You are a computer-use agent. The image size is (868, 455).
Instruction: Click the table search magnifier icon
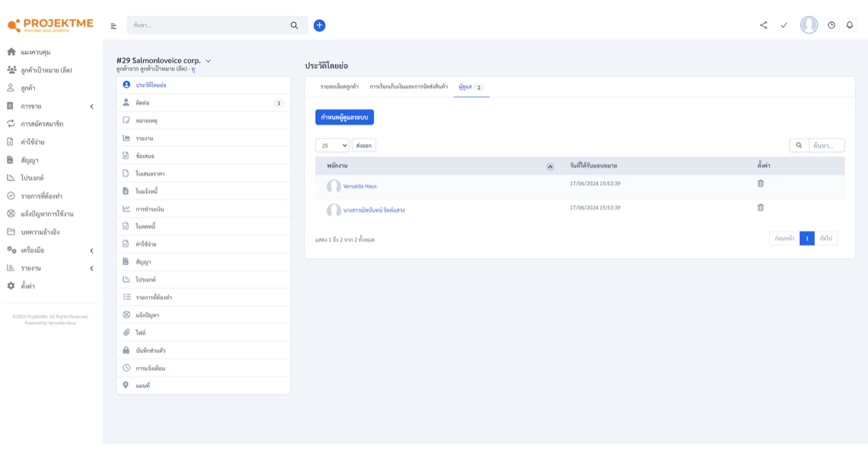[799, 145]
